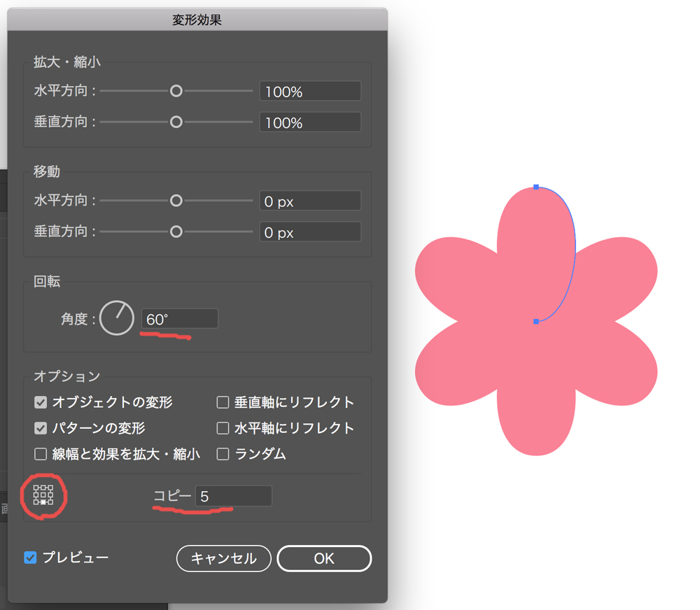Click the rotation angle dial icon
700x610 pixels.
116,318
